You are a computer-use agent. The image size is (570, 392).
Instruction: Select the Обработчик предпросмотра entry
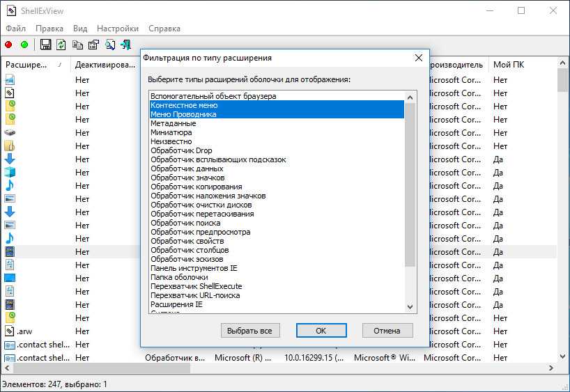[x=277, y=232]
